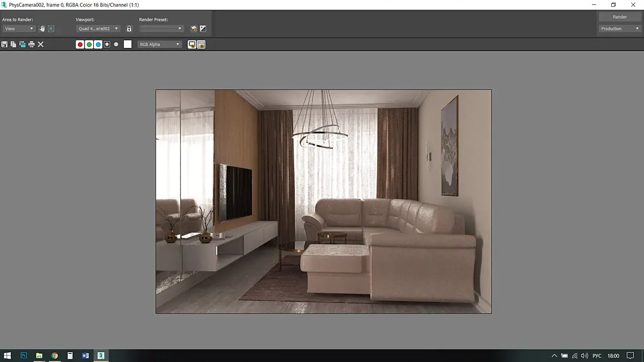Show hidden system tray icons

(554, 355)
